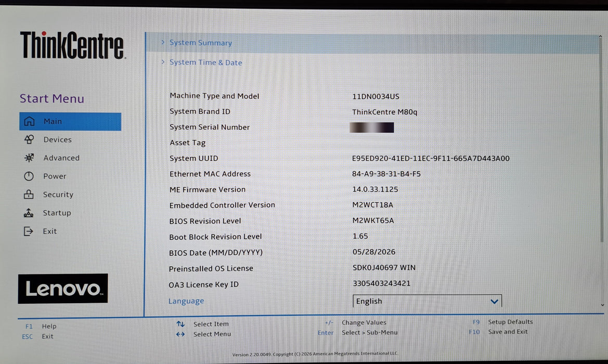
Task: Click the blurred System Serial Number value
Action: coord(371,127)
